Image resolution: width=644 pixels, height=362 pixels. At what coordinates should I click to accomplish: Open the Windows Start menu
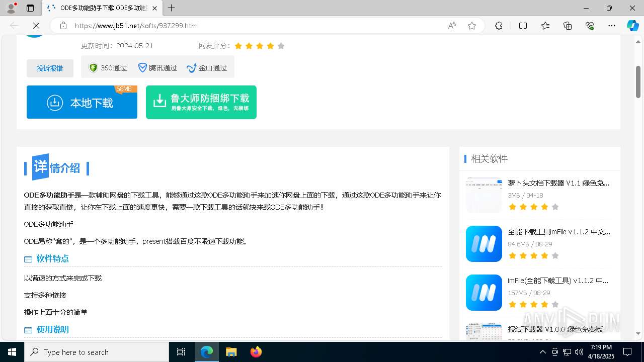12,352
